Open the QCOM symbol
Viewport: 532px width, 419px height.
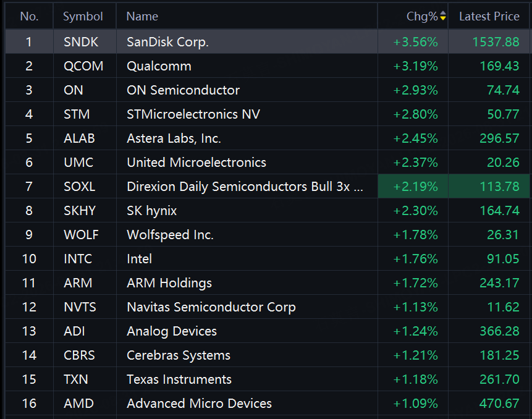click(x=83, y=66)
